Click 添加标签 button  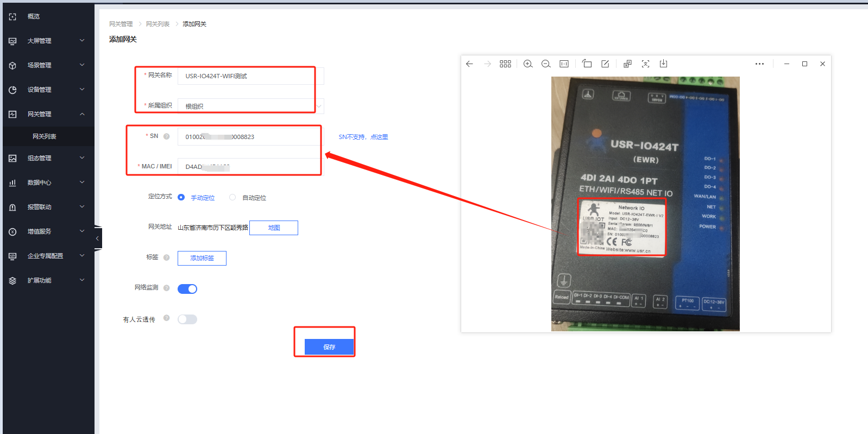(202, 258)
